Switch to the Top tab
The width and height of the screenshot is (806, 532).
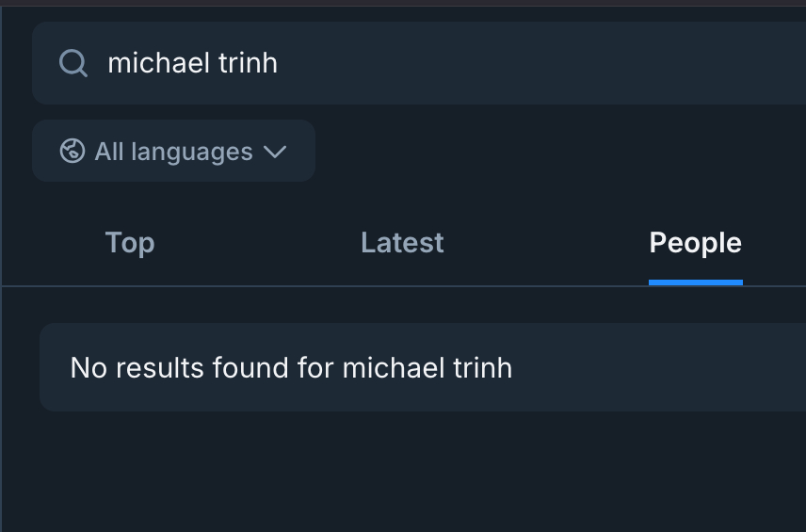coord(130,243)
